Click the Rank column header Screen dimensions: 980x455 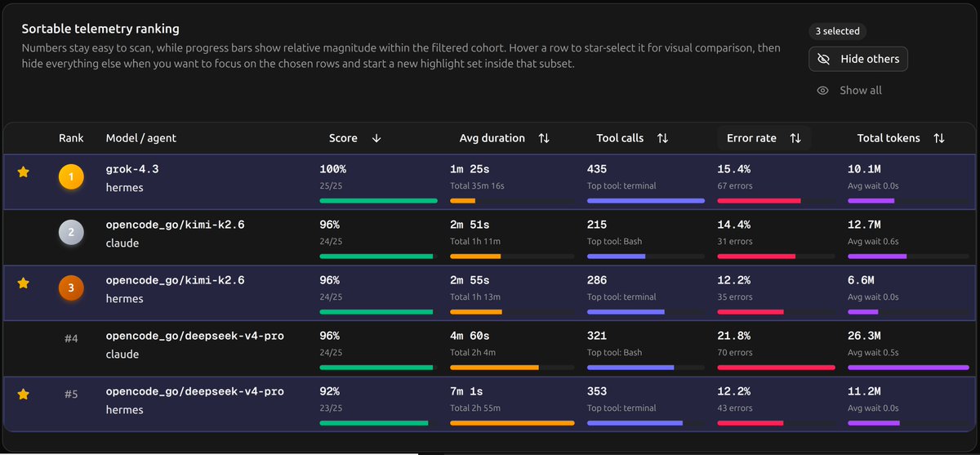tap(71, 138)
